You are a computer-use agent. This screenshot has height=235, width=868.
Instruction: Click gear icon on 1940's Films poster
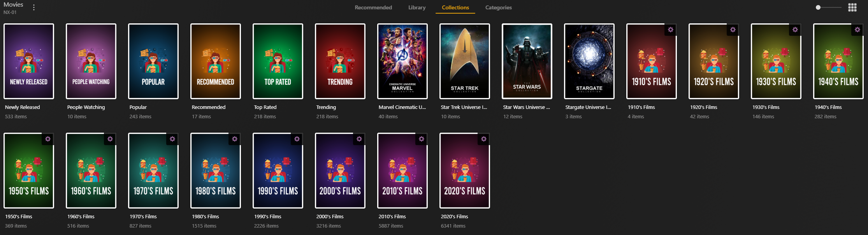[857, 30]
